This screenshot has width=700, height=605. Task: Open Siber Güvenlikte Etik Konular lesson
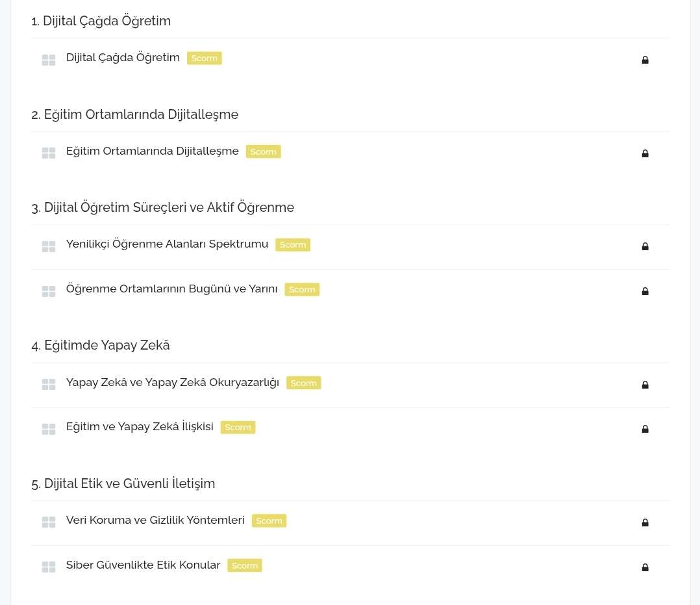coord(143,565)
